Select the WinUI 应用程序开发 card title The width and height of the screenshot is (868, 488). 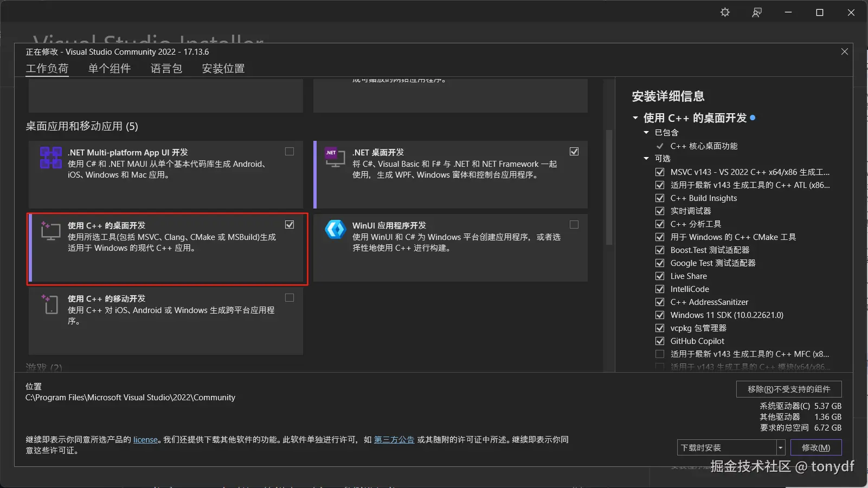tap(389, 226)
